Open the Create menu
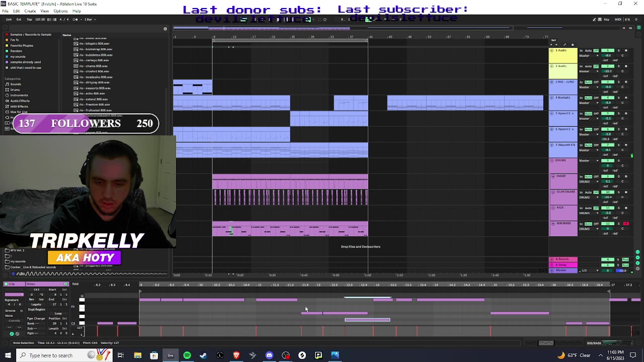The image size is (644, 362). (x=30, y=11)
